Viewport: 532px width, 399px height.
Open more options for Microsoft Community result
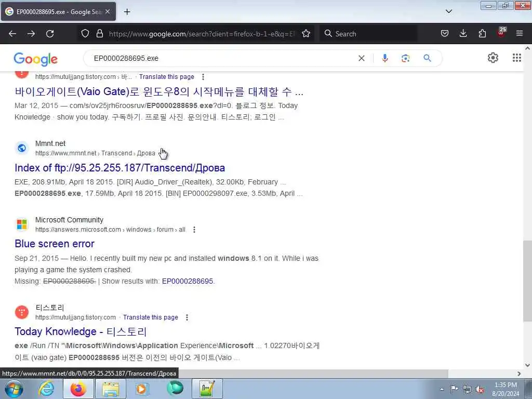point(194,230)
